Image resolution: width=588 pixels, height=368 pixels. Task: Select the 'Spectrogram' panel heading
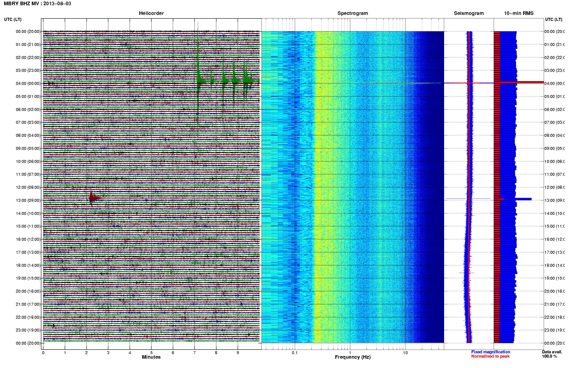point(353,13)
